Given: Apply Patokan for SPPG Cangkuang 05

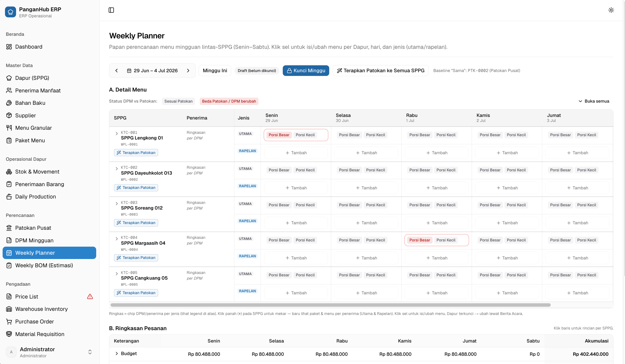Looking at the screenshot, I should coord(136,293).
